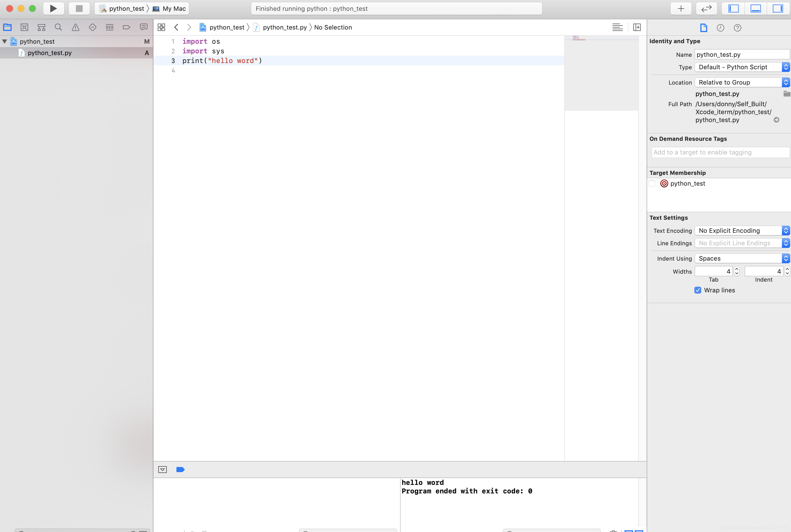The width and height of the screenshot is (791, 532).
Task: Stop the running scheme
Action: [79, 8]
